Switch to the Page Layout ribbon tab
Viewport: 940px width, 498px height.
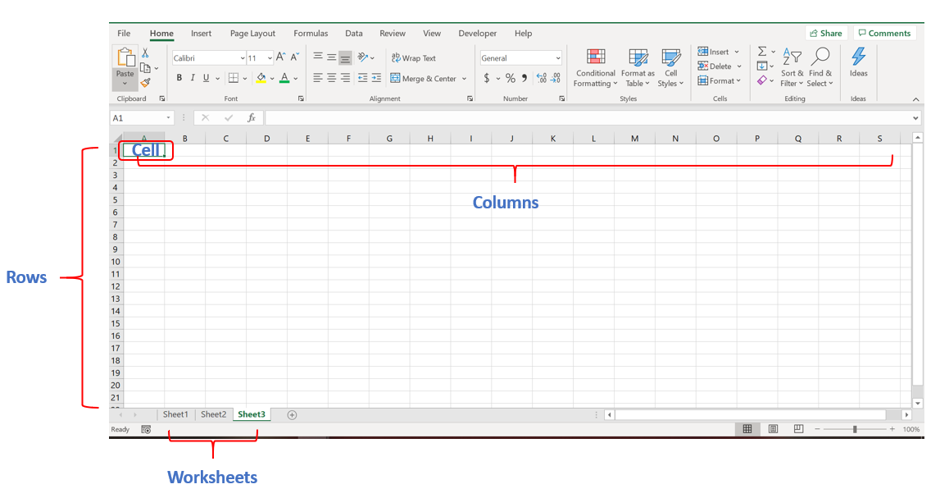[x=252, y=33]
